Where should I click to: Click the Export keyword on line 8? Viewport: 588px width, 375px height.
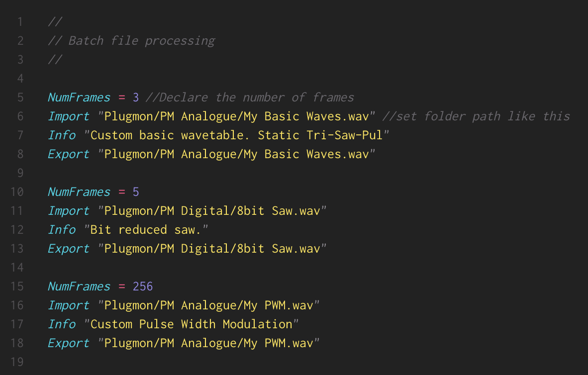[69, 155]
